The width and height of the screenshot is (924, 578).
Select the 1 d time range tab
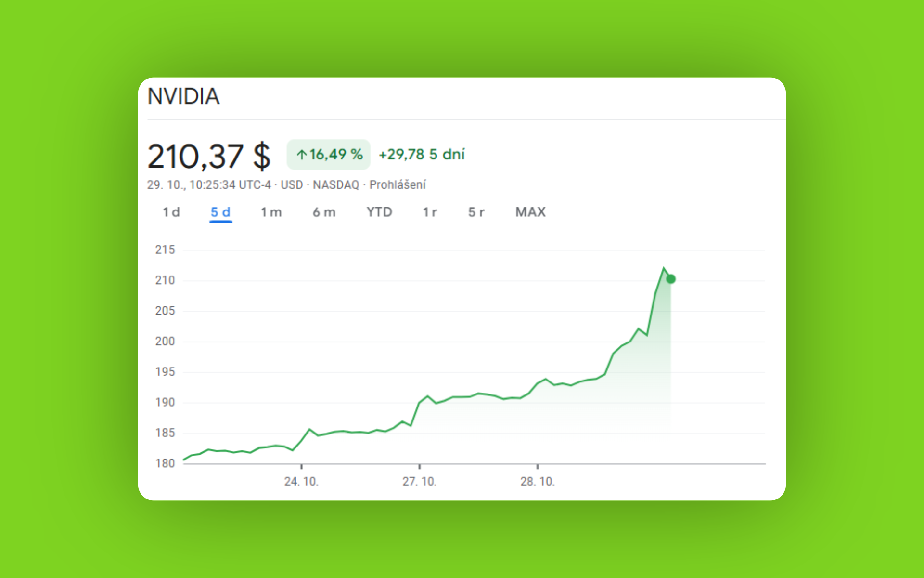171,212
